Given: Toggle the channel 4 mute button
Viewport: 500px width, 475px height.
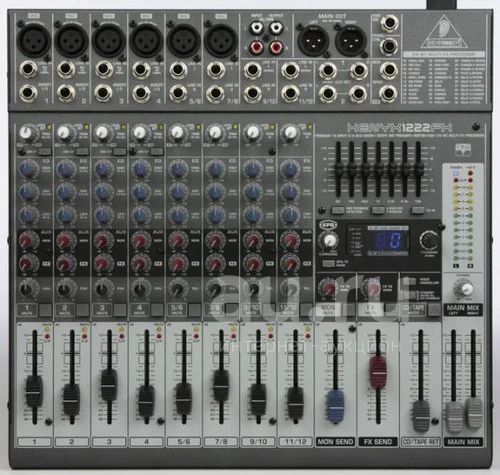Looking at the screenshot, I should coord(158,310).
